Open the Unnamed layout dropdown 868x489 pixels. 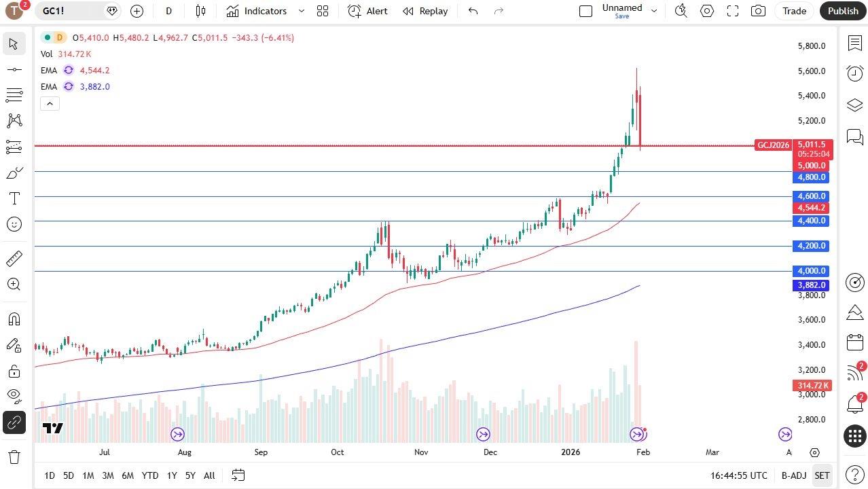tap(653, 11)
